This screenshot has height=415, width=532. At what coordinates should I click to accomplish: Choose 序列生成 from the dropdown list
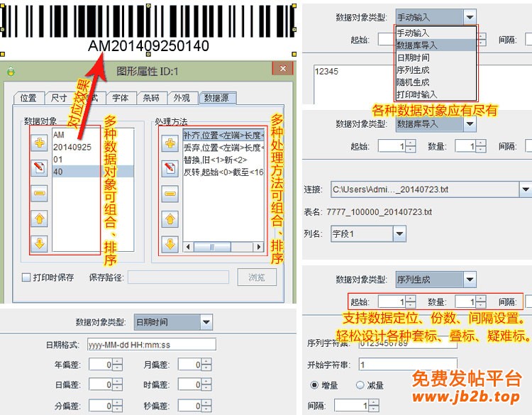click(436, 70)
